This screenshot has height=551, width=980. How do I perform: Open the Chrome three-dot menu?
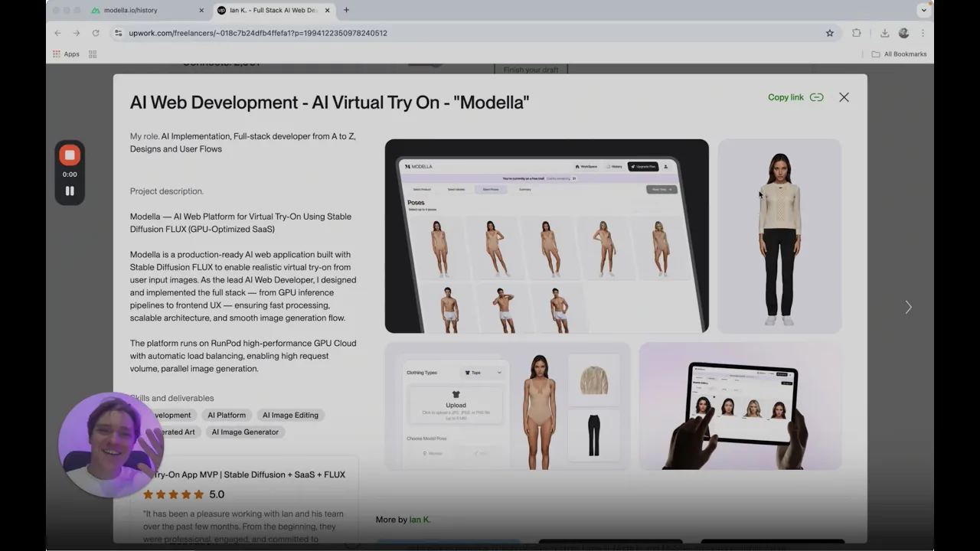(x=923, y=33)
